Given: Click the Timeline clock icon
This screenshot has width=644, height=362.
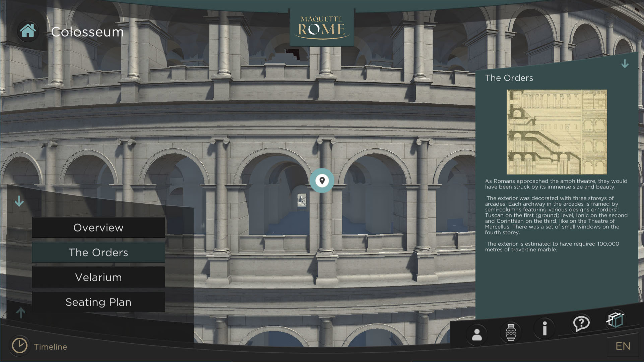Looking at the screenshot, I should pyautogui.click(x=19, y=346).
